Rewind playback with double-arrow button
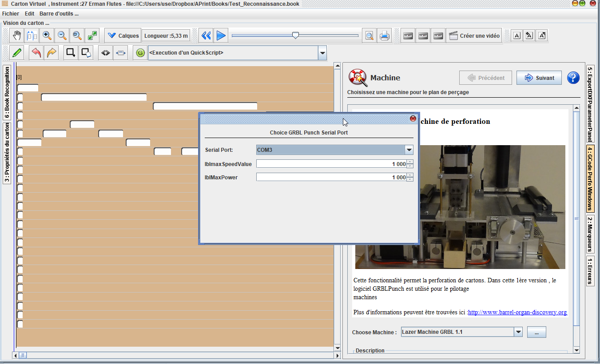The height and width of the screenshot is (364, 600). pyautogui.click(x=206, y=36)
